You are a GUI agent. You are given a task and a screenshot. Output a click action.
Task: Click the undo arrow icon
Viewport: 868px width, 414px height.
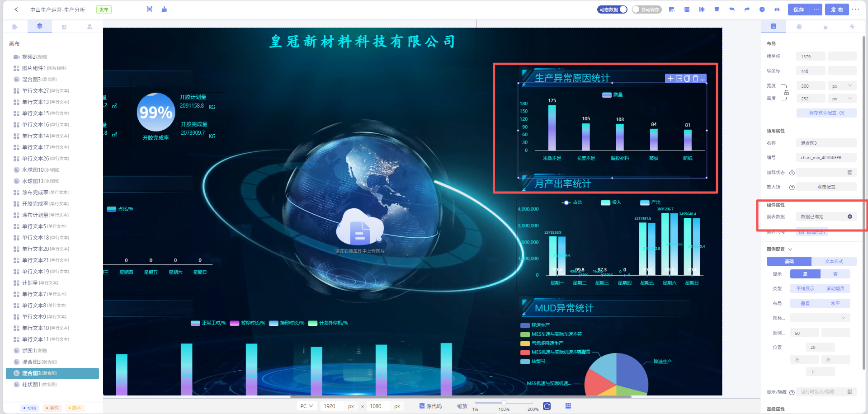pyautogui.click(x=732, y=9)
